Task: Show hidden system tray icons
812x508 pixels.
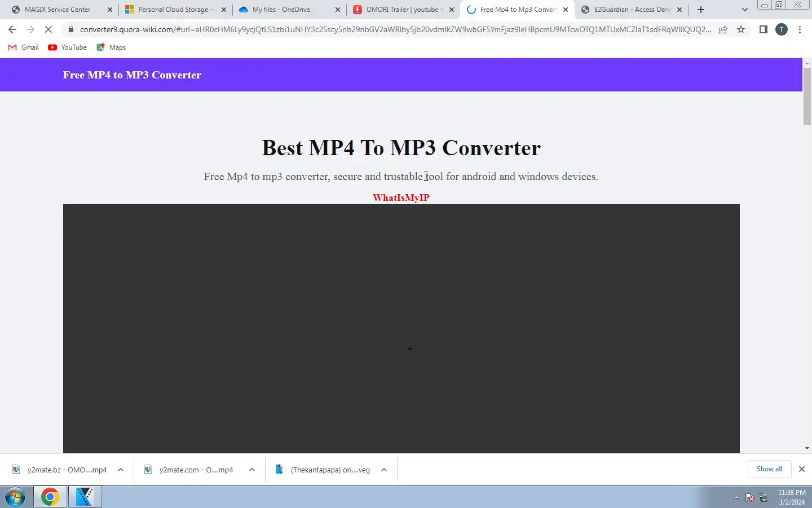Action: 736,497
